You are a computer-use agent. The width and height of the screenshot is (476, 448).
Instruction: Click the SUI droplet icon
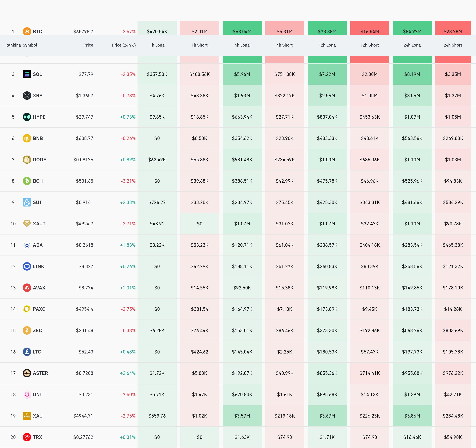coord(27,202)
